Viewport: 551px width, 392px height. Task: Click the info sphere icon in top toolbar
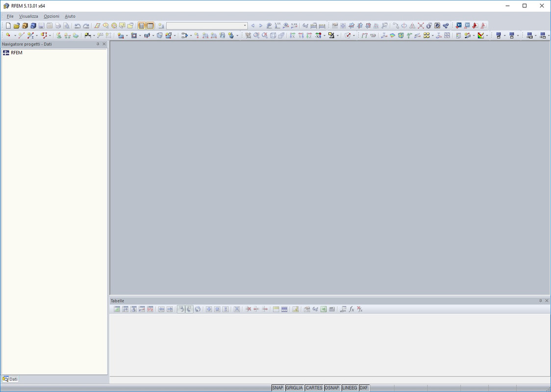(x=429, y=25)
